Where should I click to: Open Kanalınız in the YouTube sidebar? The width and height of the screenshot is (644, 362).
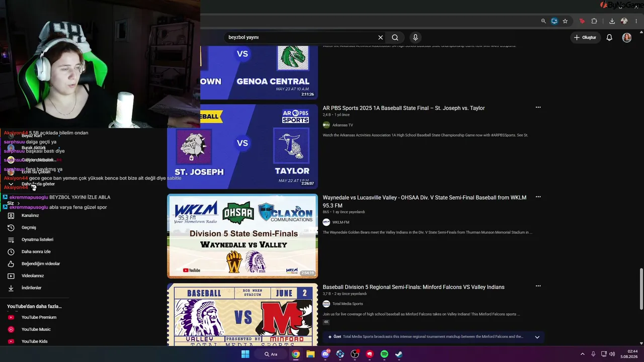point(30,215)
